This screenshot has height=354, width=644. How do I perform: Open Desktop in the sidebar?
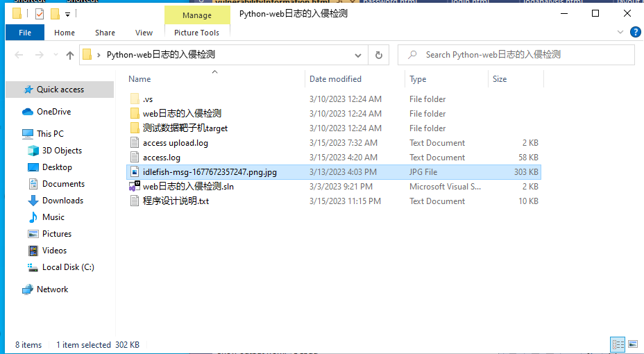tap(57, 167)
